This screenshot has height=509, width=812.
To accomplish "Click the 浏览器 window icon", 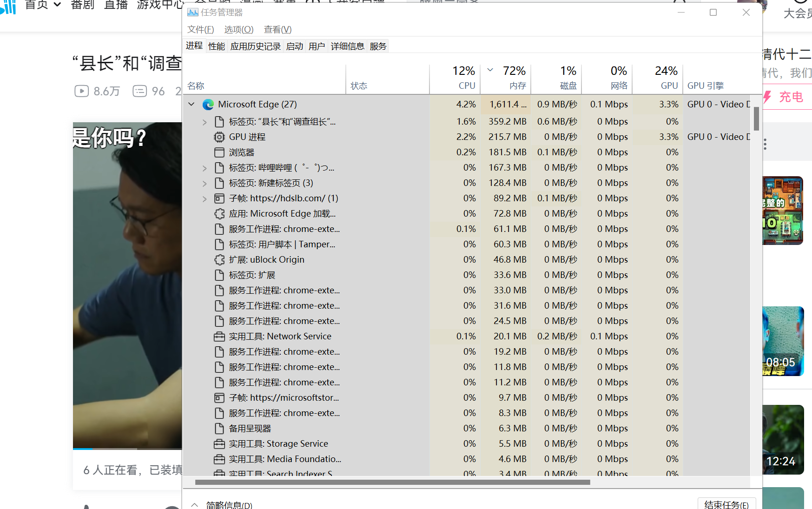I will tap(219, 152).
